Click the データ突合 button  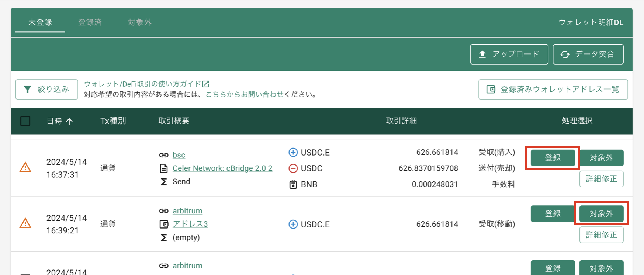pyautogui.click(x=588, y=54)
